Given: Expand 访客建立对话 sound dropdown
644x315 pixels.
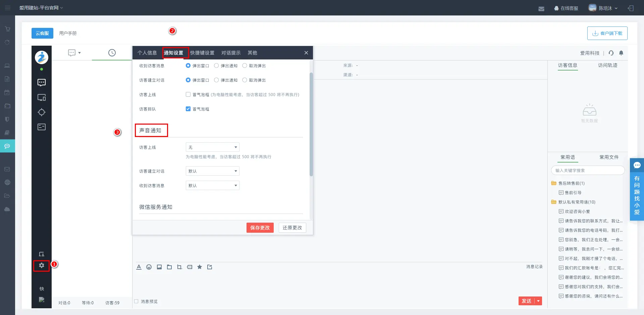Looking at the screenshot, I should coord(212,171).
